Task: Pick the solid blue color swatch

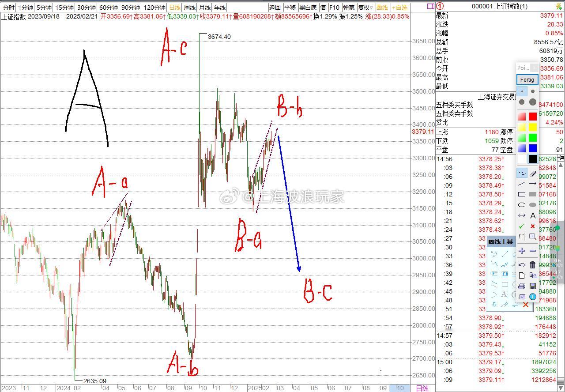Action: 533,148
